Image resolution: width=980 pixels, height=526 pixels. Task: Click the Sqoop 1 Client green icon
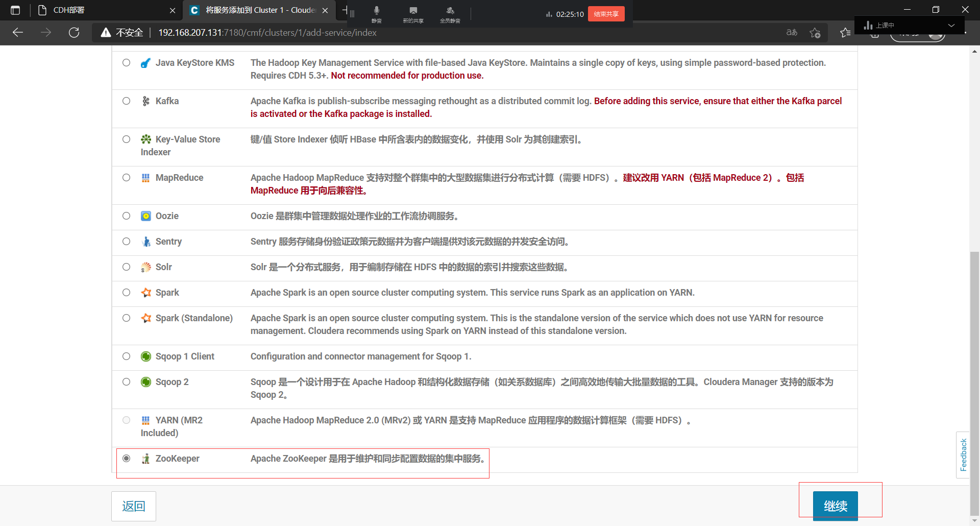click(x=146, y=356)
